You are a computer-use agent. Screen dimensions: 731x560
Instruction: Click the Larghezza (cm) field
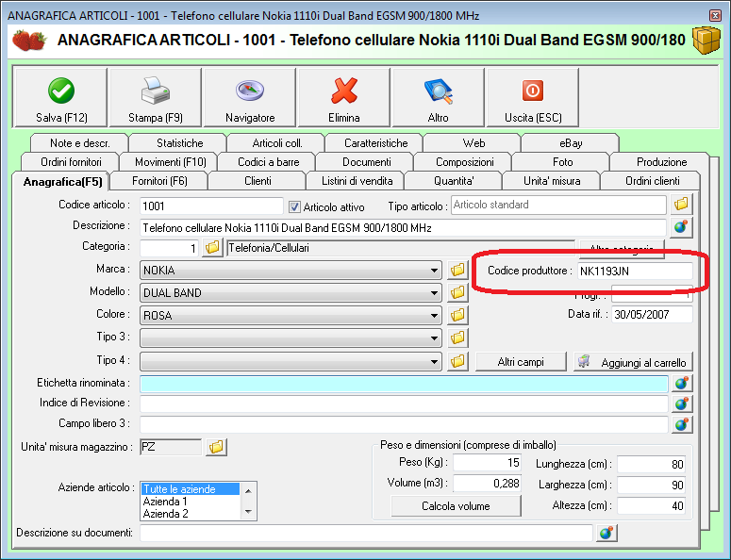coord(651,485)
